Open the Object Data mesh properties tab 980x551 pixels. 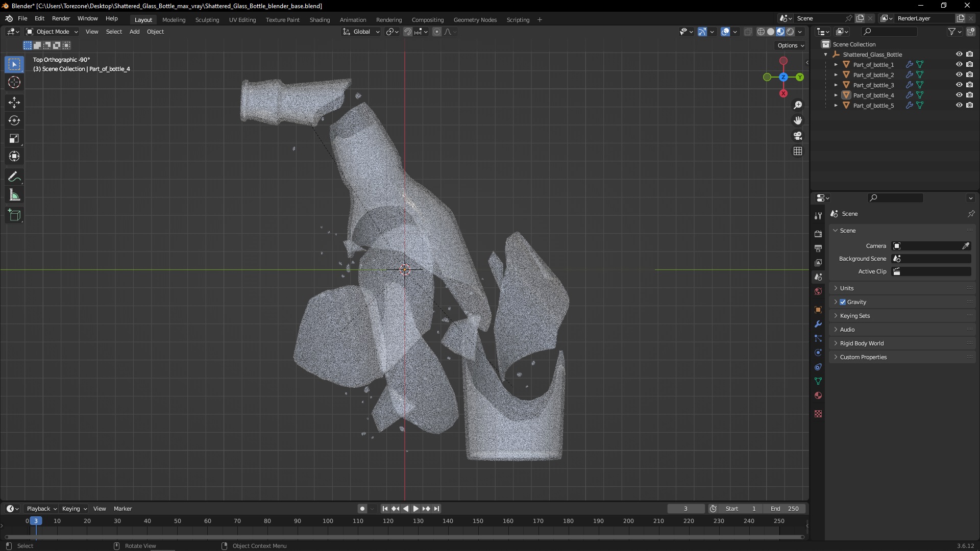point(818,381)
